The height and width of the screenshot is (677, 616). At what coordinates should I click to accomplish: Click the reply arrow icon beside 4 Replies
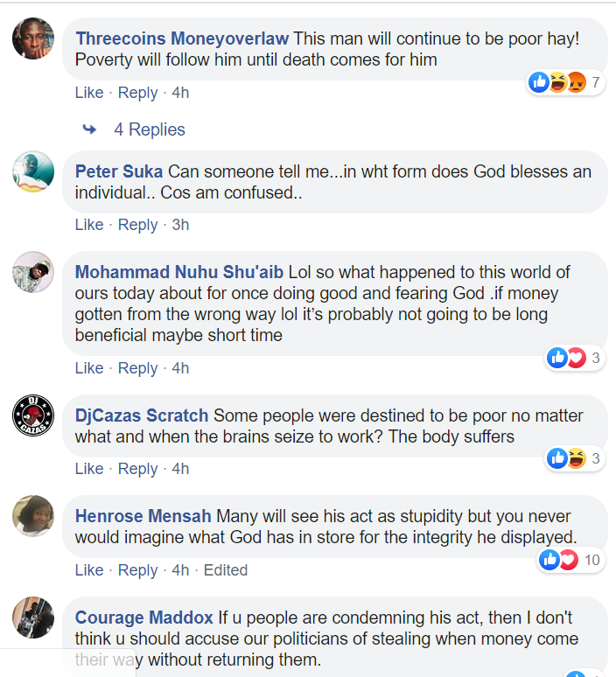pyautogui.click(x=89, y=129)
